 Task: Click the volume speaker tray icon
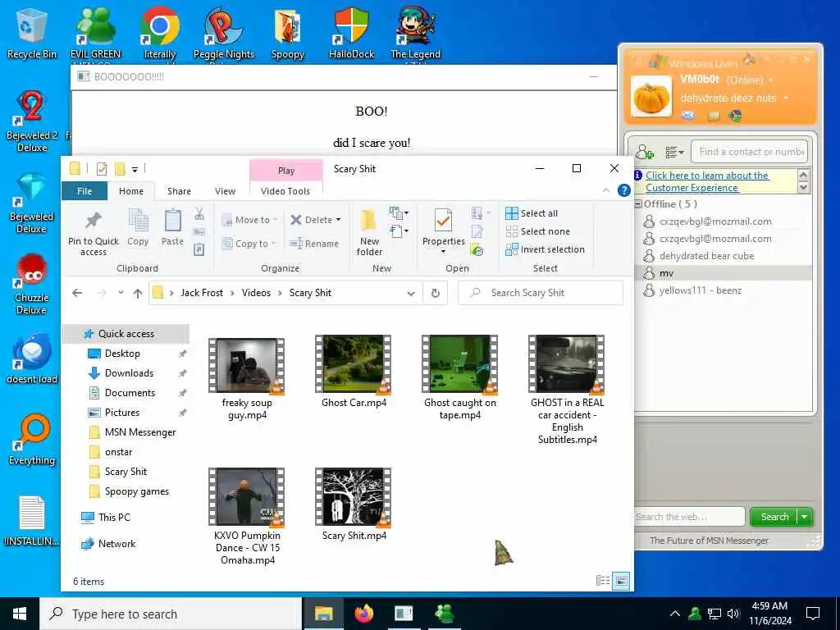tap(733, 614)
